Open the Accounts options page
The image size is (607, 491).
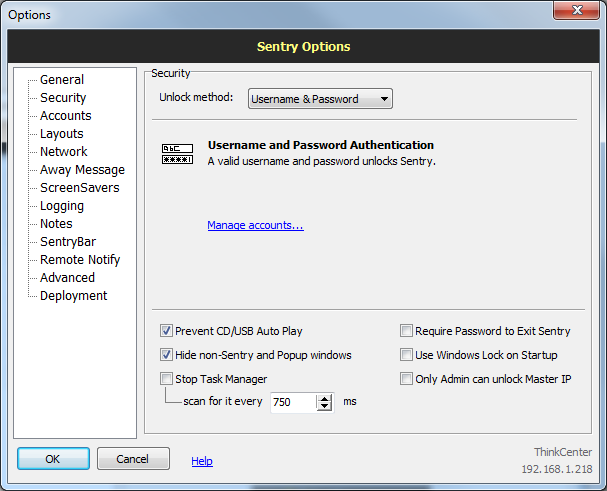pyautogui.click(x=66, y=116)
